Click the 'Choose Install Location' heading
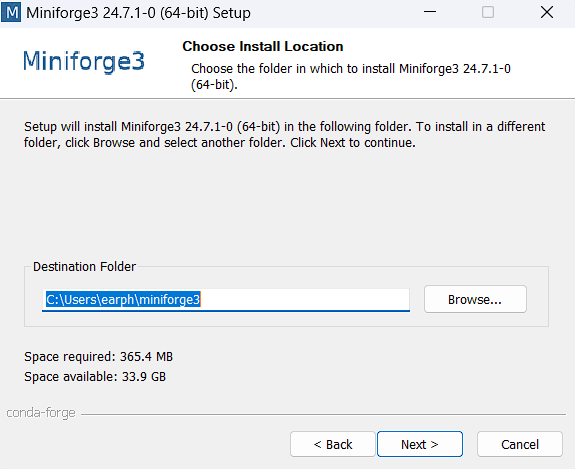Image resolution: width=575 pixels, height=469 pixels. coord(263,46)
